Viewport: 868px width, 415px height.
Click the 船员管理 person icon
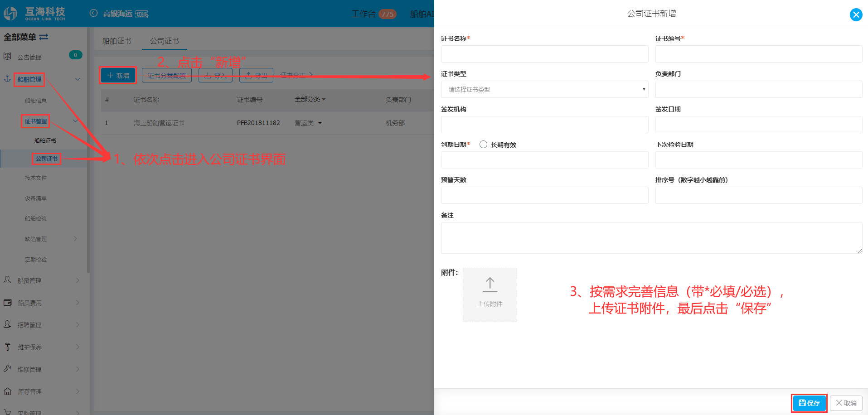7,280
